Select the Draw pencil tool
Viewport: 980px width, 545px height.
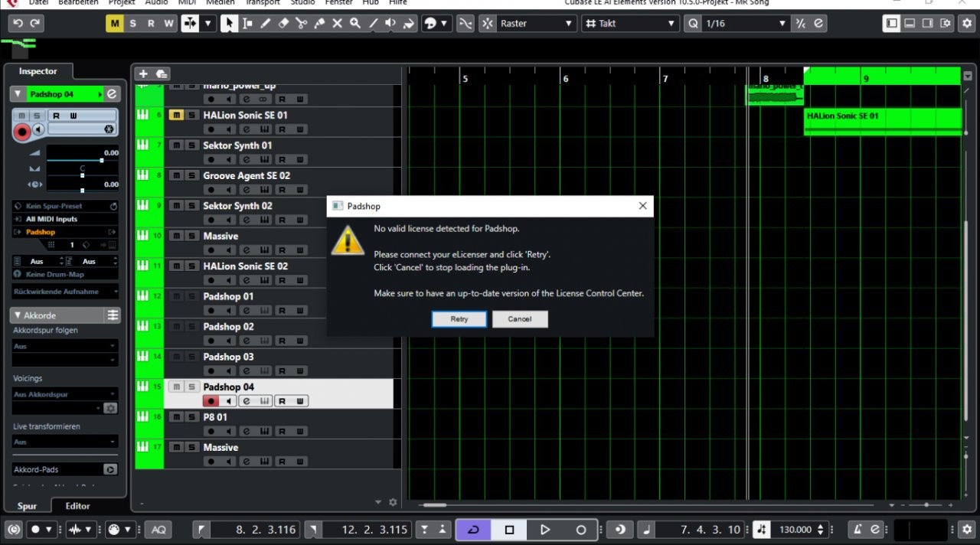266,24
